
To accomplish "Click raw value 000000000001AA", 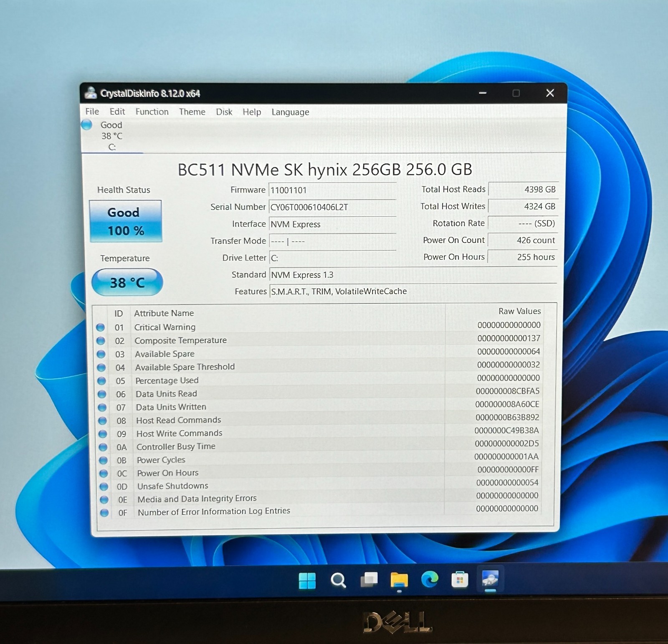I will (506, 456).
